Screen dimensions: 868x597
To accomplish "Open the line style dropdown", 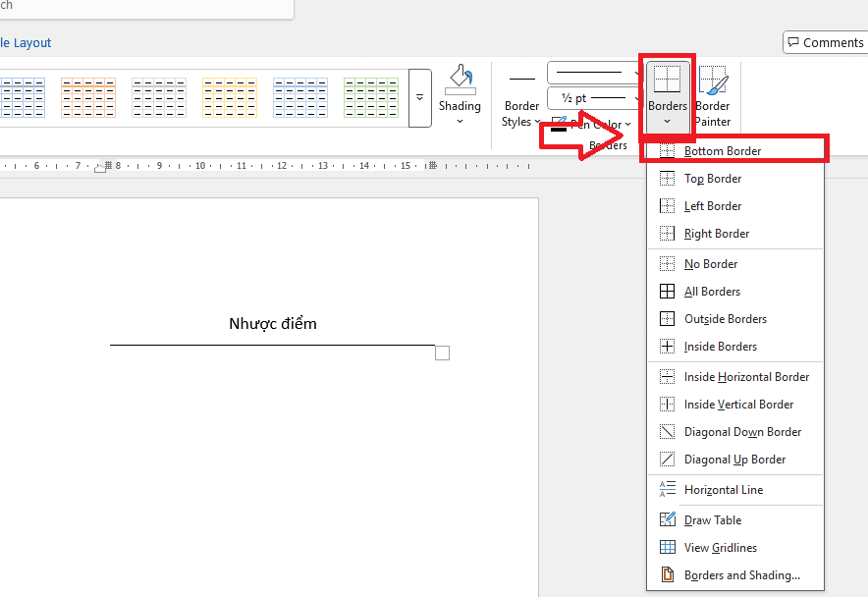I will click(592, 73).
